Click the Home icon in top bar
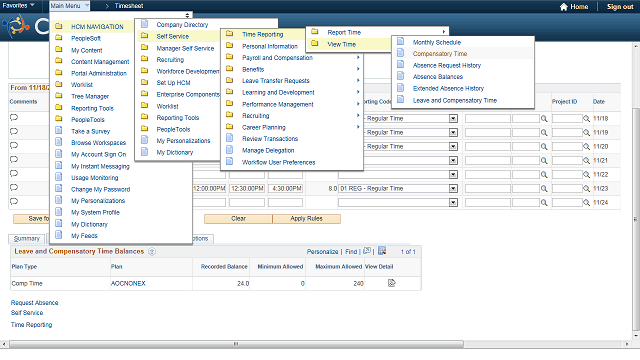Image resolution: width=640 pixels, height=360 pixels. 563,7
